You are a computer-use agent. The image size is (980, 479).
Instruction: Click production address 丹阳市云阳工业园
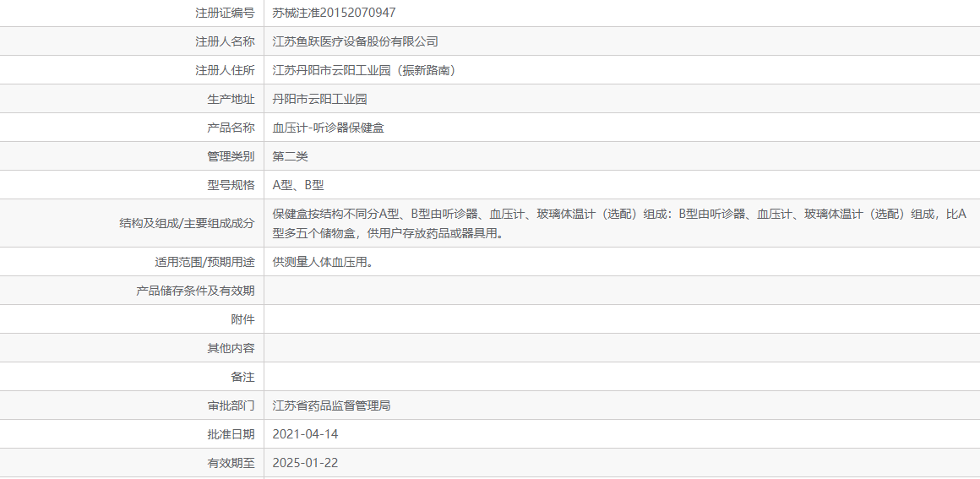(320, 99)
